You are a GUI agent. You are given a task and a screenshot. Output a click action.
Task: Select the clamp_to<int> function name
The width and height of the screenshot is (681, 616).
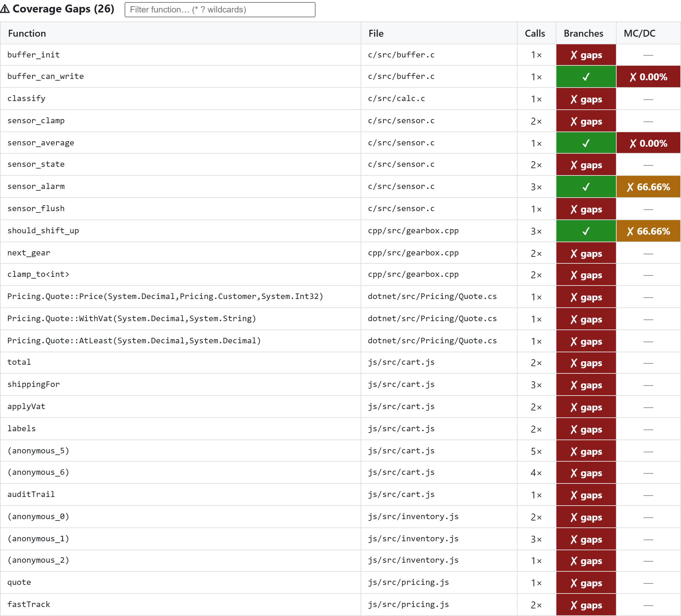(x=38, y=274)
